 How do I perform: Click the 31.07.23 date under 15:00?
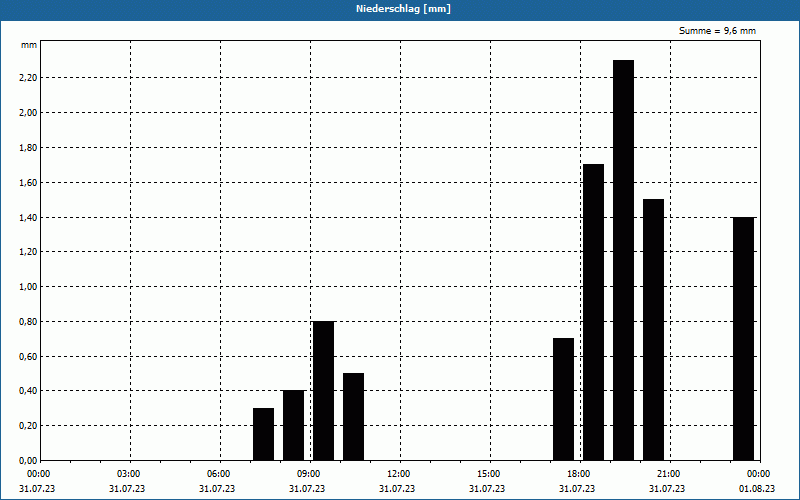pos(487,488)
